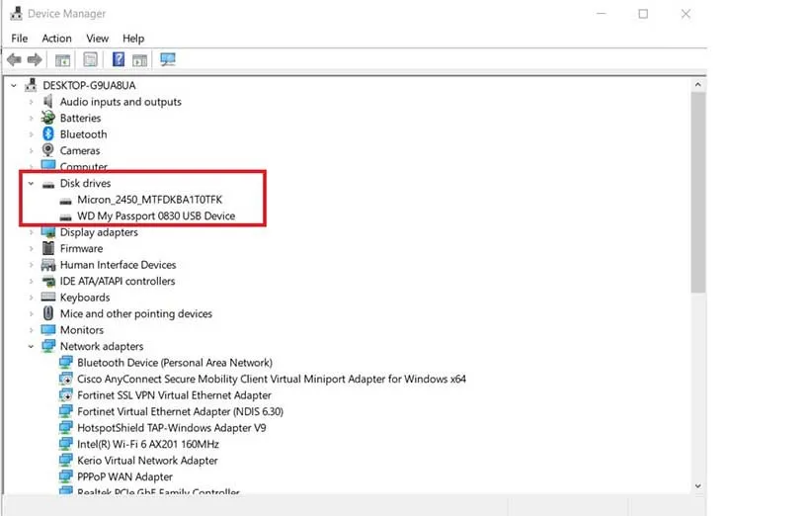This screenshot has width=812, height=516.
Task: Click the Help toolbar icon with question mark
Action: (x=119, y=60)
